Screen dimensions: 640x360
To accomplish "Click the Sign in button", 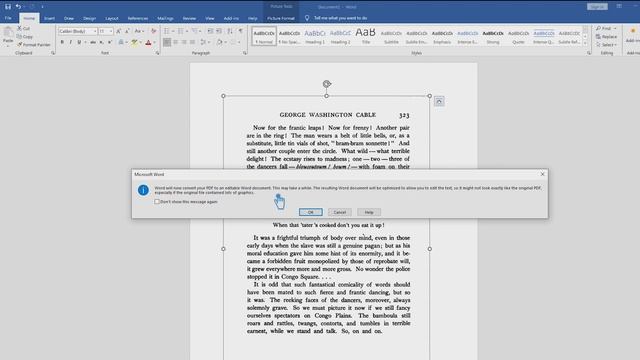I will (x=597, y=7).
